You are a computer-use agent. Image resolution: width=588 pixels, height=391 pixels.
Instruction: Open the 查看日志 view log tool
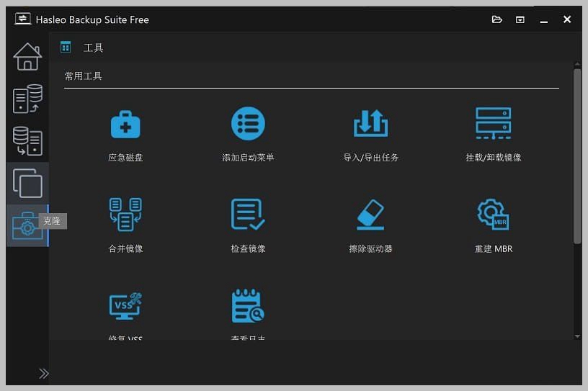(248, 306)
